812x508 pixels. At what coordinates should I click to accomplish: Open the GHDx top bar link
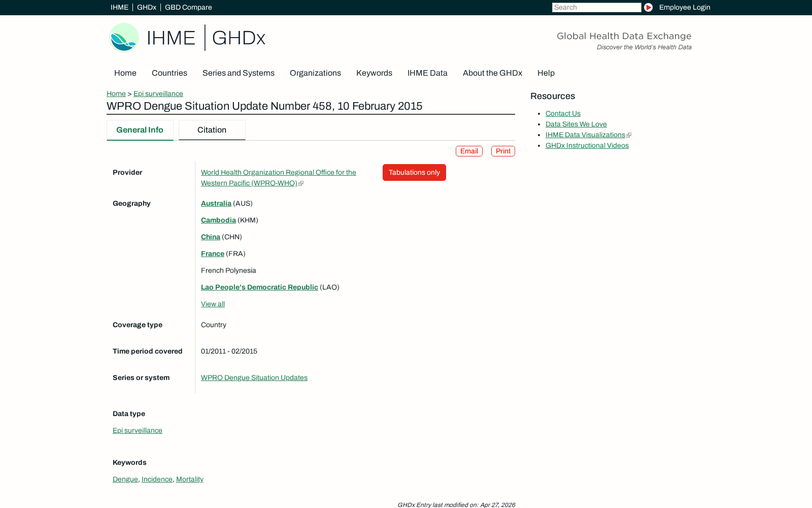point(147,7)
